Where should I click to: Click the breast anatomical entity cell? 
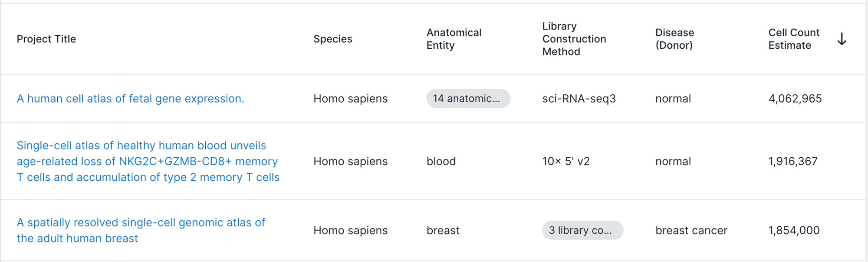coord(443,230)
